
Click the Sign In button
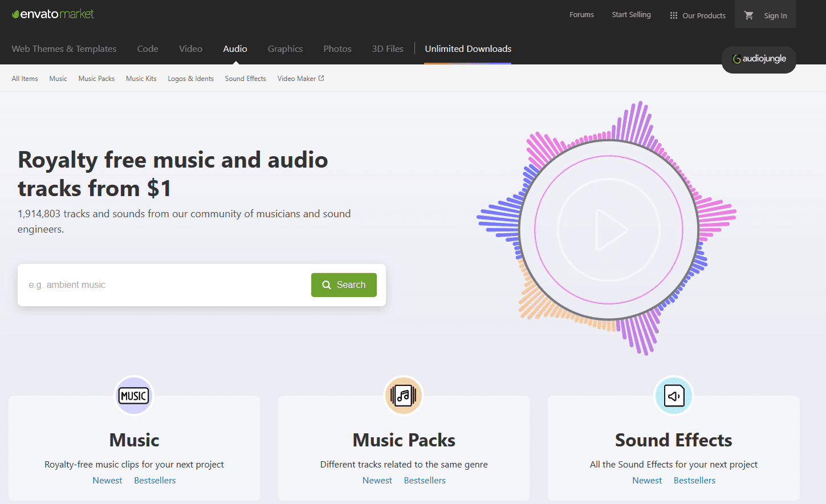[x=775, y=16]
